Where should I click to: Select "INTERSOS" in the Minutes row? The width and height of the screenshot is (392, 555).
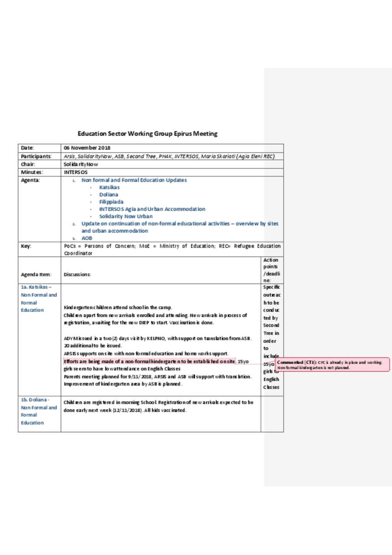(x=75, y=172)
